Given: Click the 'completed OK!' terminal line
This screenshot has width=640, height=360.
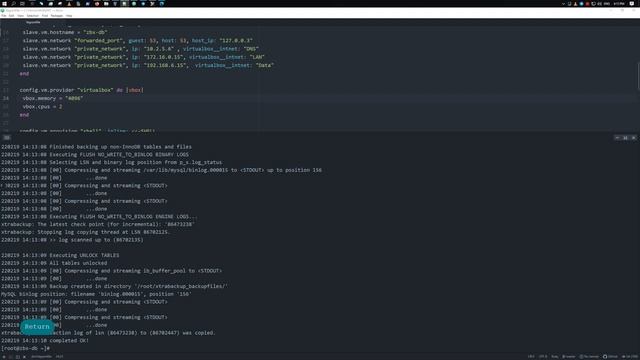Looking at the screenshot, I should click(x=45, y=340).
